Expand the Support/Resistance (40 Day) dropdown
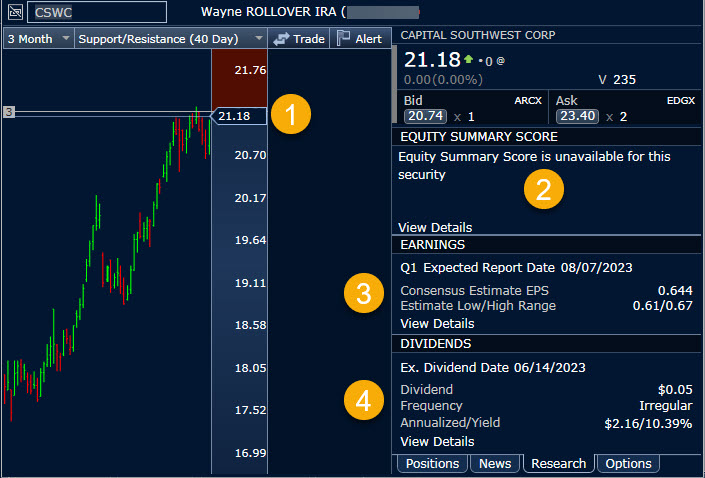Image resolution: width=705 pixels, height=478 pixels. [x=172, y=38]
